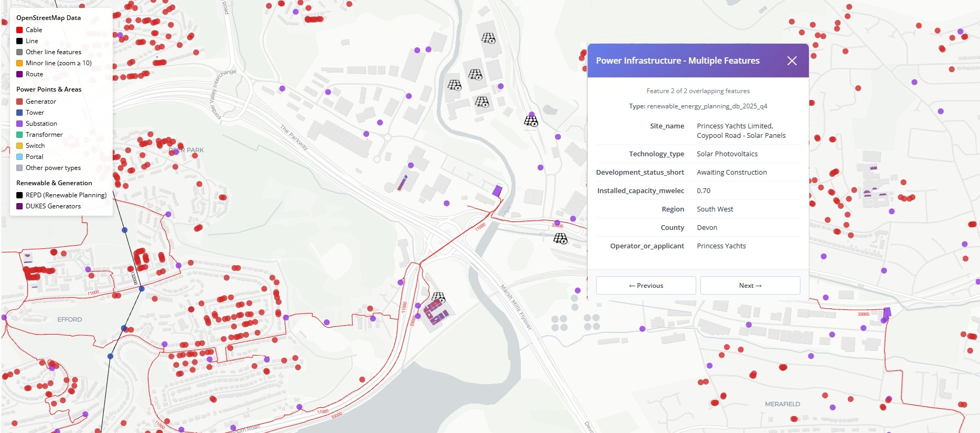Select solar panel icon beside purple buildings cluster

coord(438,298)
